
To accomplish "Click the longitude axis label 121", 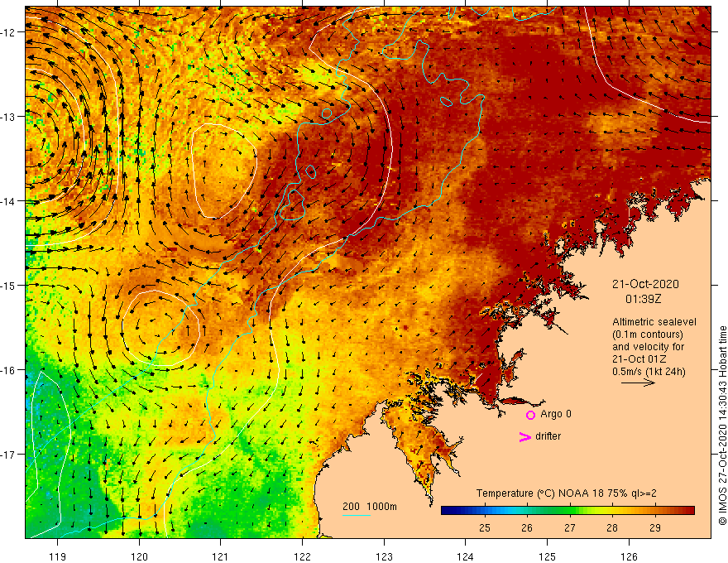I will point(221,556).
